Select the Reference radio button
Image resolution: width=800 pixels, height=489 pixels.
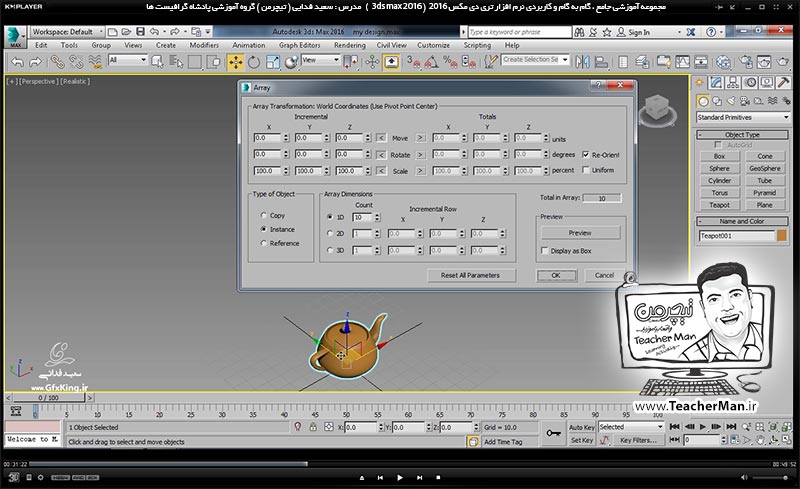pyautogui.click(x=263, y=243)
